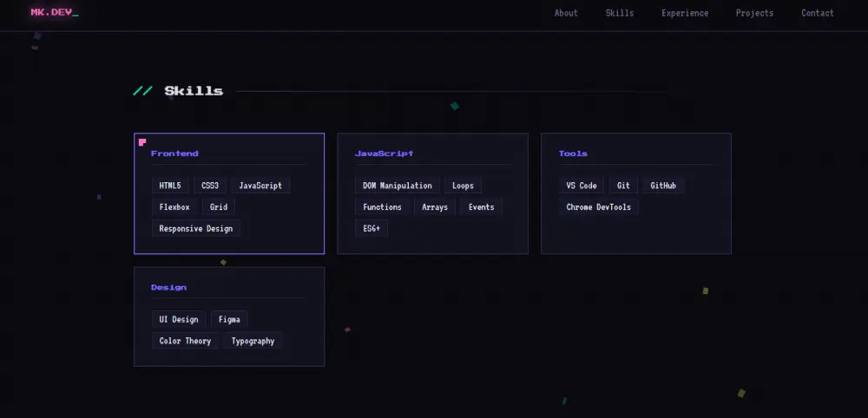Click the UI Design tag
This screenshot has width=868, height=418.
pyautogui.click(x=179, y=319)
